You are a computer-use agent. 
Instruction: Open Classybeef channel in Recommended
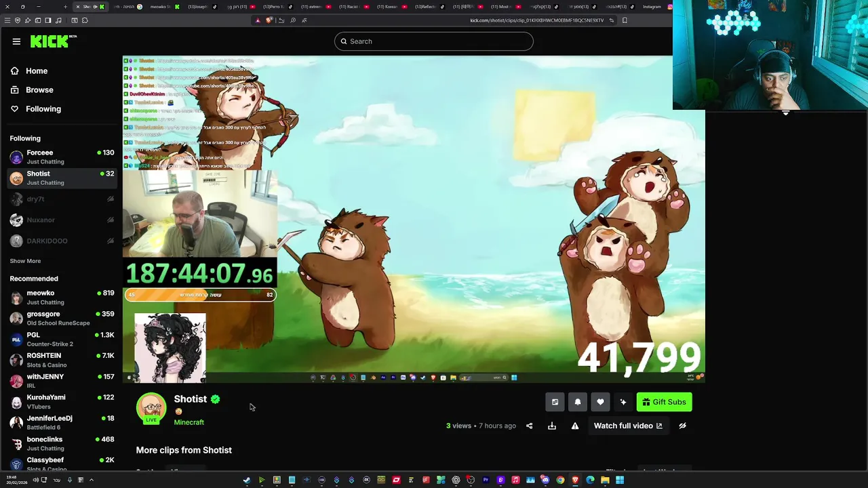point(62,464)
